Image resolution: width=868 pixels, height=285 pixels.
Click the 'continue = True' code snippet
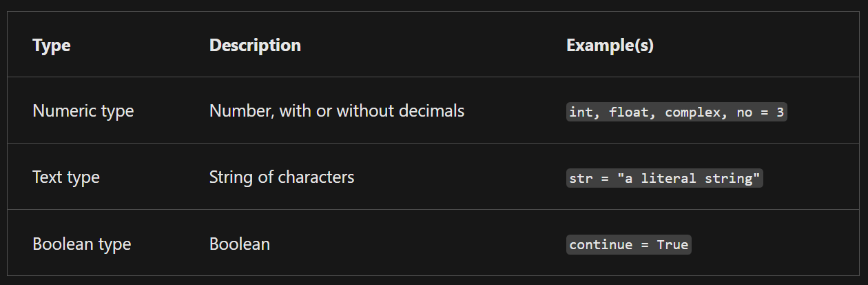click(628, 244)
